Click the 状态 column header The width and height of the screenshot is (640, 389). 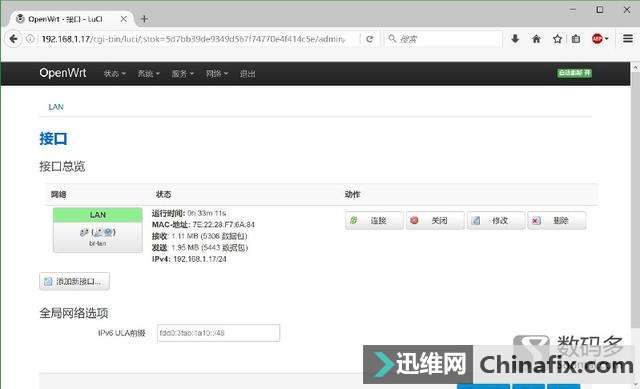(163, 194)
